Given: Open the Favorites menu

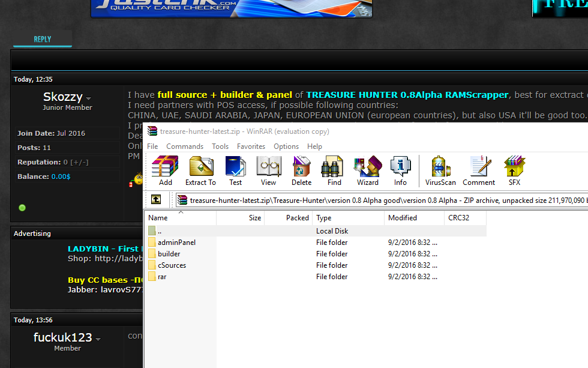Looking at the screenshot, I should (251, 146).
